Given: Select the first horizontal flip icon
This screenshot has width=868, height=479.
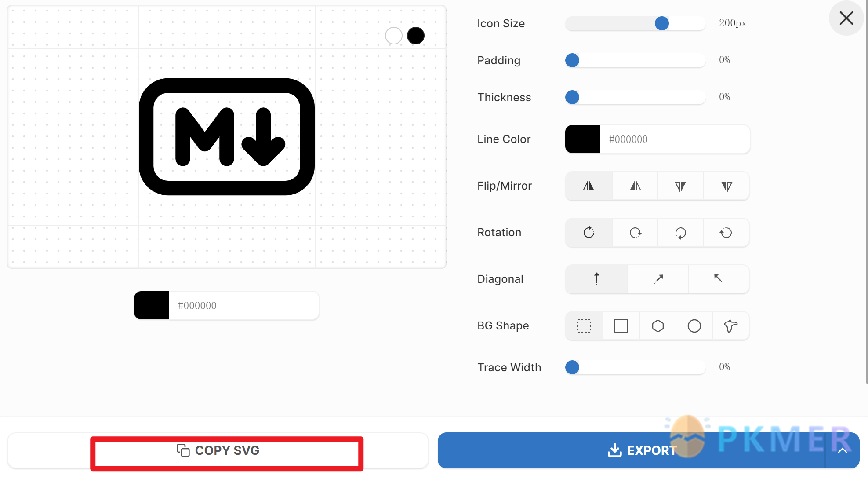Looking at the screenshot, I should 588,186.
